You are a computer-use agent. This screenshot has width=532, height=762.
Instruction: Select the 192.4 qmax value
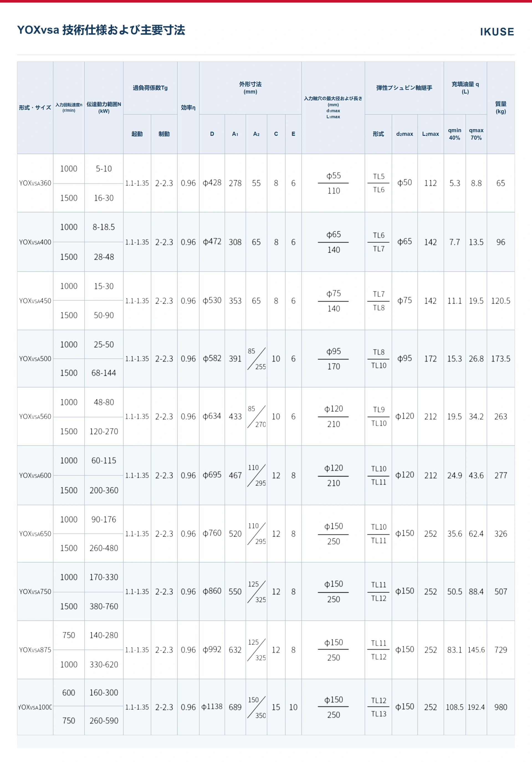pyautogui.click(x=476, y=707)
